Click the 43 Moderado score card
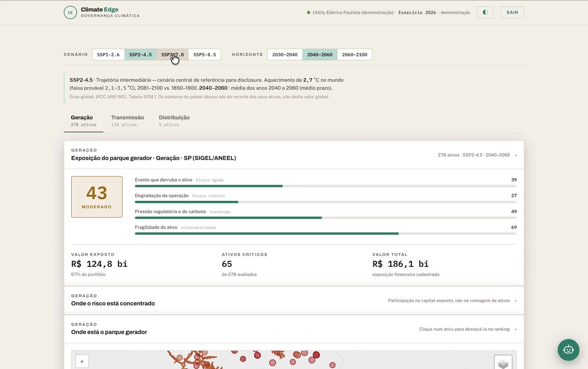The width and height of the screenshot is (588, 369). point(97,197)
